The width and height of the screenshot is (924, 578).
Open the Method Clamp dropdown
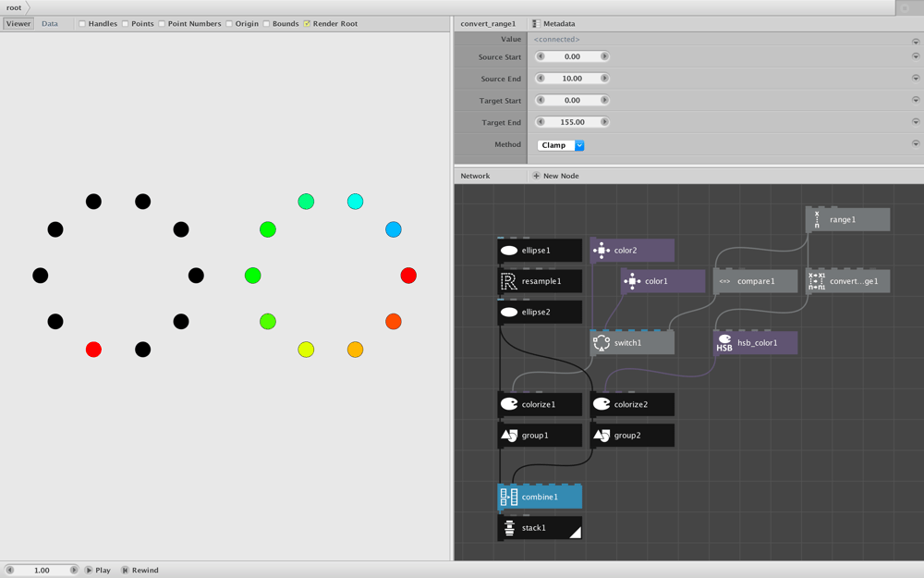(561, 145)
